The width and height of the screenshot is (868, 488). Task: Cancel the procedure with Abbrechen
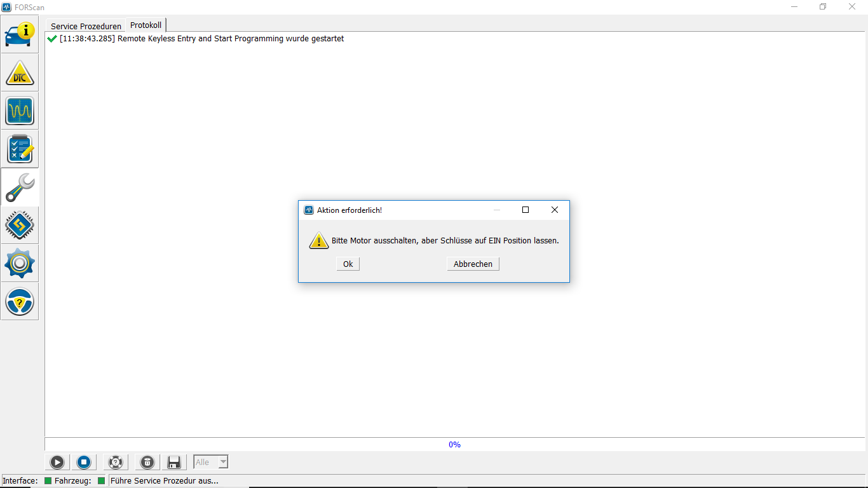[473, 264]
